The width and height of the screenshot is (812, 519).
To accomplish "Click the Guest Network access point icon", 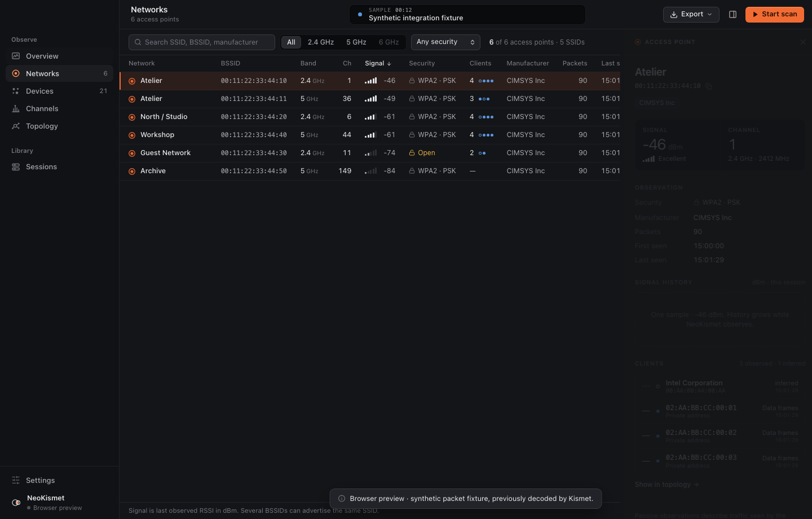I will coord(132,153).
